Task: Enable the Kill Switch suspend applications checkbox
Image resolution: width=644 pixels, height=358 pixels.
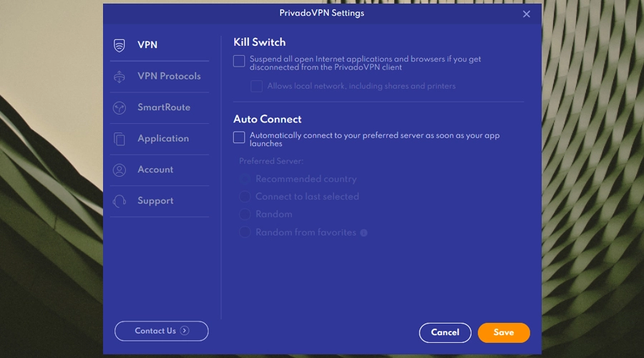Action: [239, 62]
